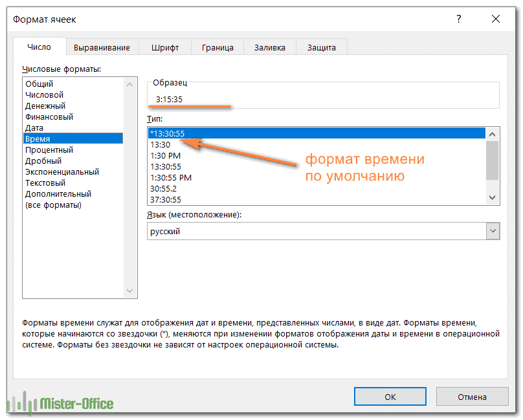Select the Дата format
Image resolution: width=523 pixels, height=420 pixels.
click(73, 128)
